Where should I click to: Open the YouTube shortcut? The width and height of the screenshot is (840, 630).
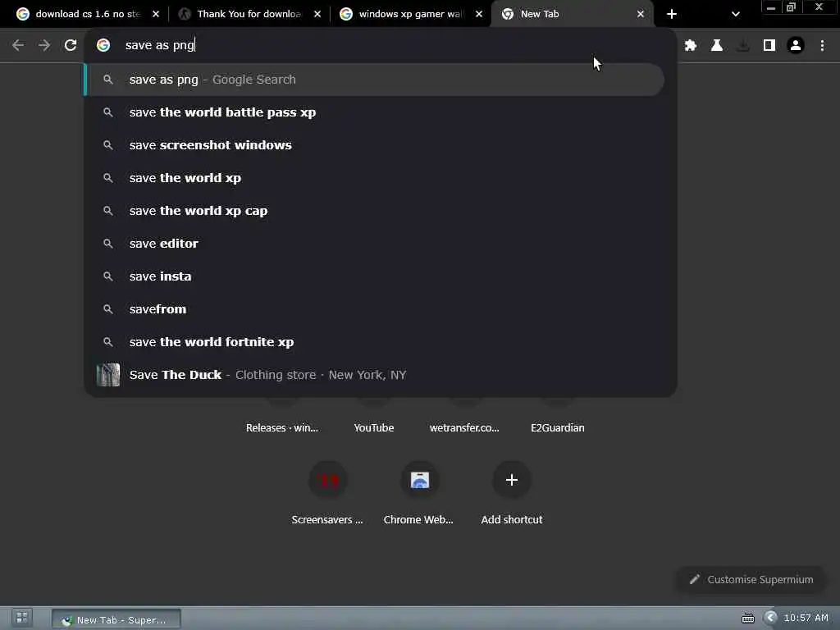(x=374, y=428)
